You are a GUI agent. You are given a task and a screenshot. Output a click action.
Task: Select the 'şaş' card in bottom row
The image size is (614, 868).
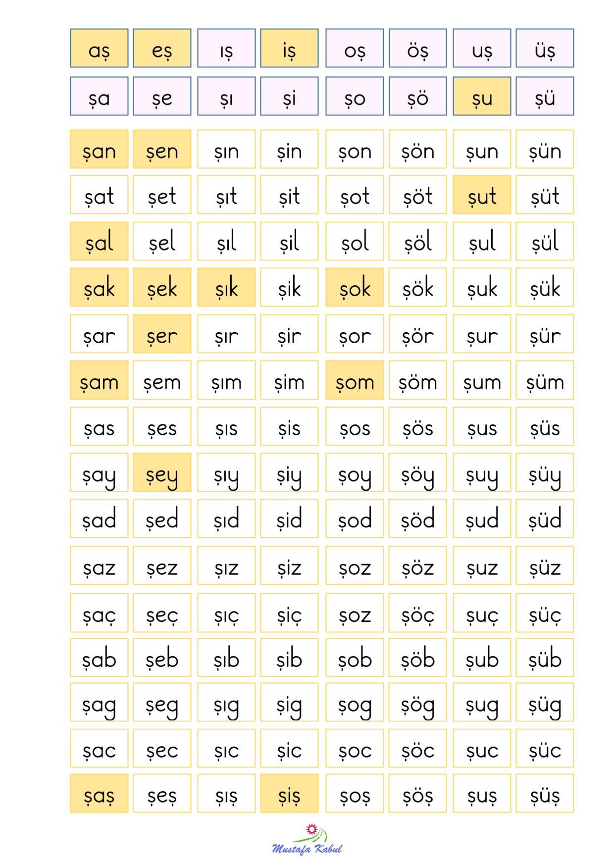[99, 793]
